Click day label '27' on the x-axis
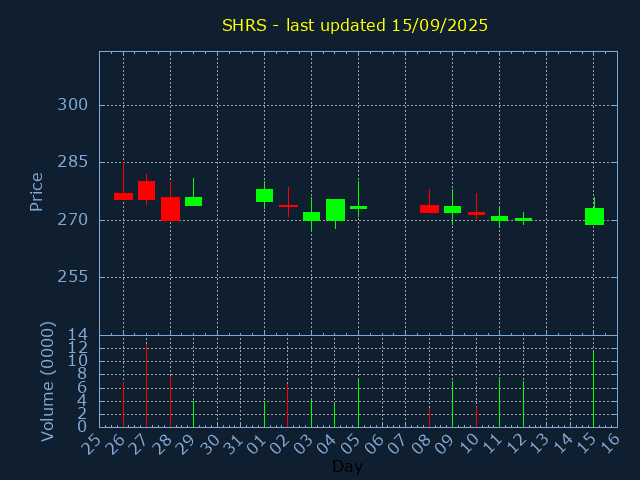This screenshot has height=480, width=640. coord(138,444)
